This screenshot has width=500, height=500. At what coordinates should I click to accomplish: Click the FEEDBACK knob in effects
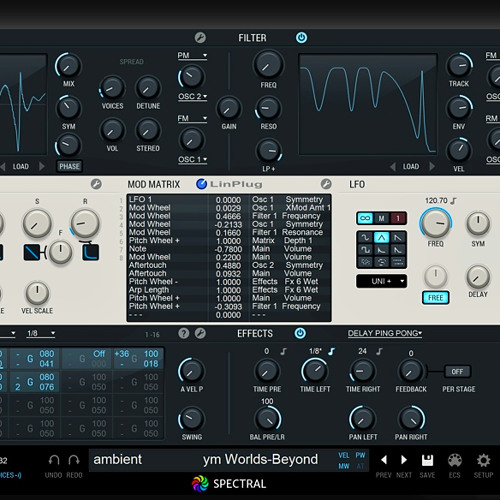(410, 371)
